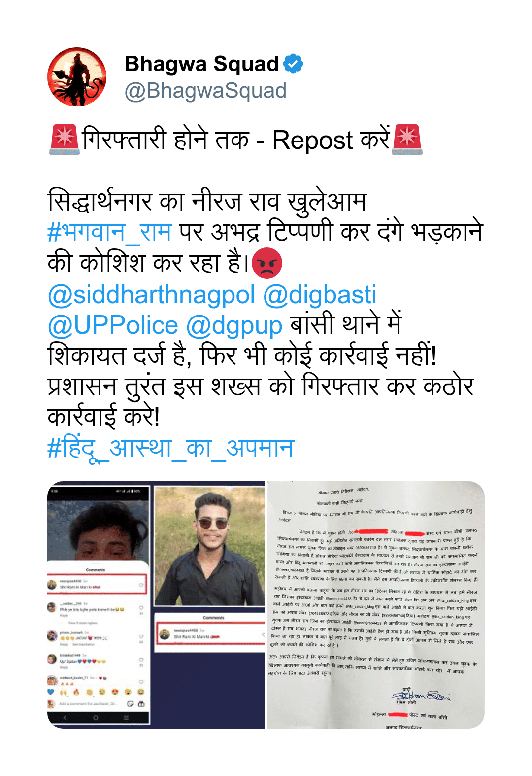Viewport: 532px width, 776px height.
Task: Tap the fire emoji quick reaction
Action: click(76, 692)
